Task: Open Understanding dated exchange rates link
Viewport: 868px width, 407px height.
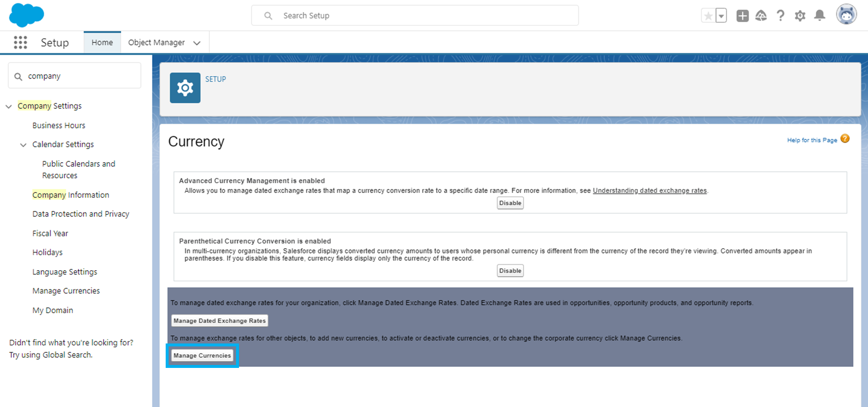Action: tap(650, 191)
